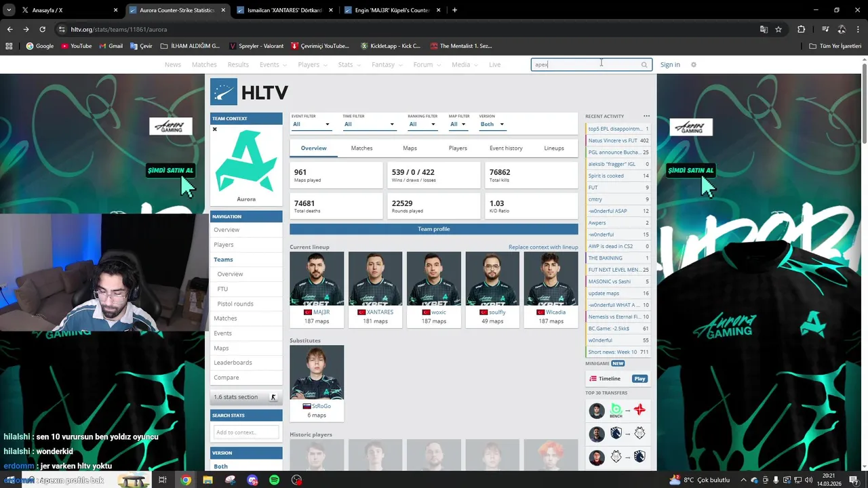Viewport: 868px width, 488px height.
Task: Open Discord from the taskbar
Action: 252,480
